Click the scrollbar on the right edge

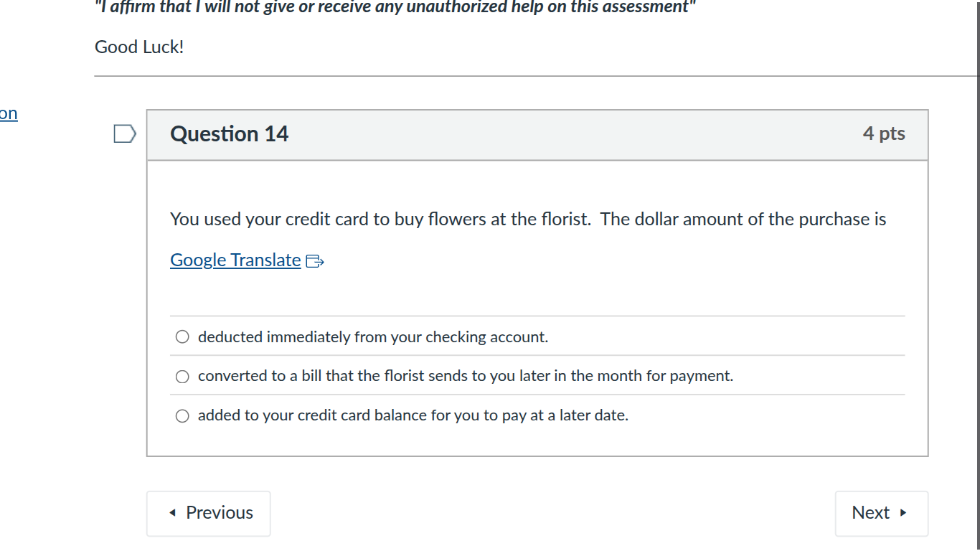[x=977, y=215]
